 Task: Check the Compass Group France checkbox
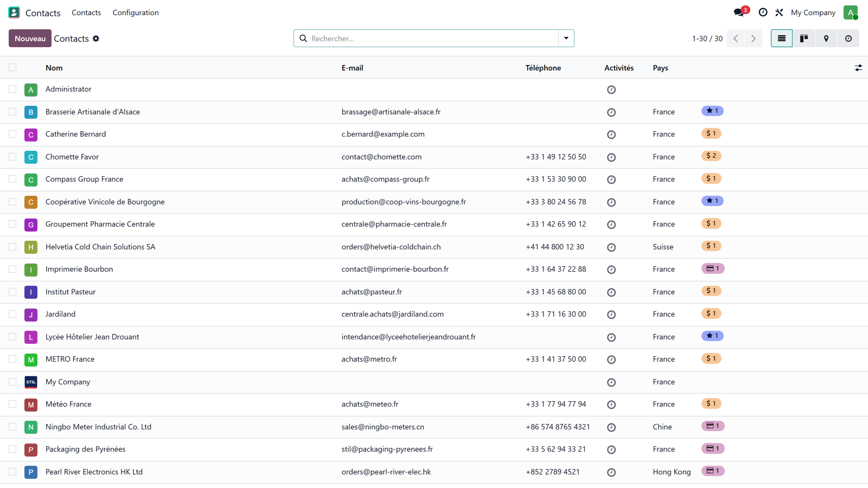click(12, 179)
